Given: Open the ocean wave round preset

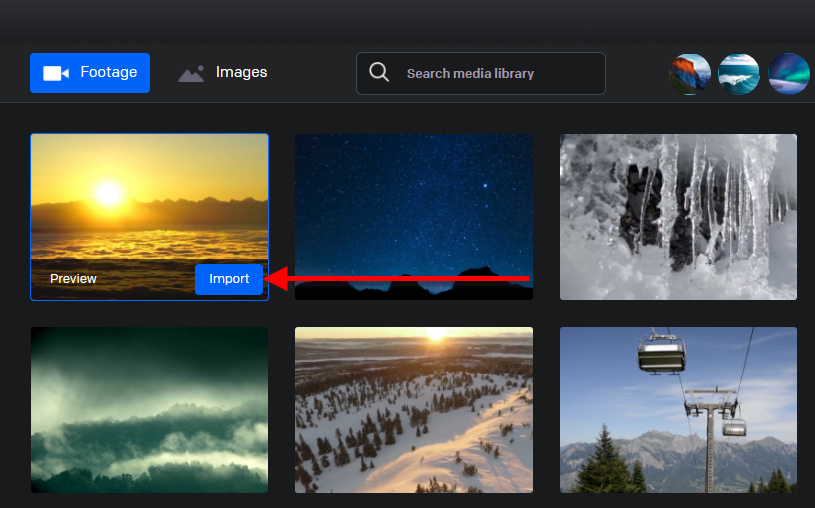Looking at the screenshot, I should pyautogui.click(x=739, y=74).
